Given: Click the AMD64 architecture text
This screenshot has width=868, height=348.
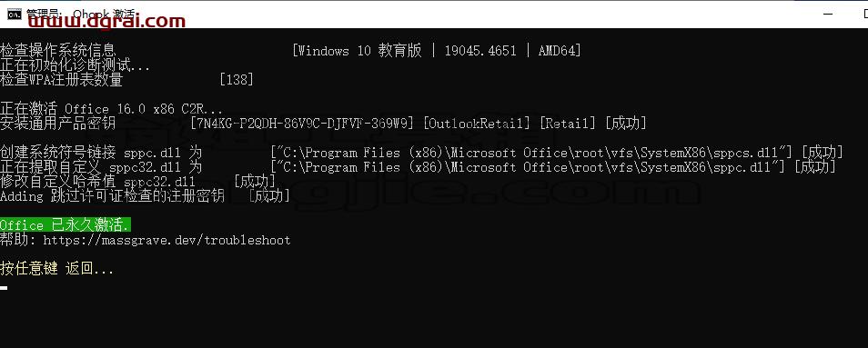Looking at the screenshot, I should coord(560,51).
